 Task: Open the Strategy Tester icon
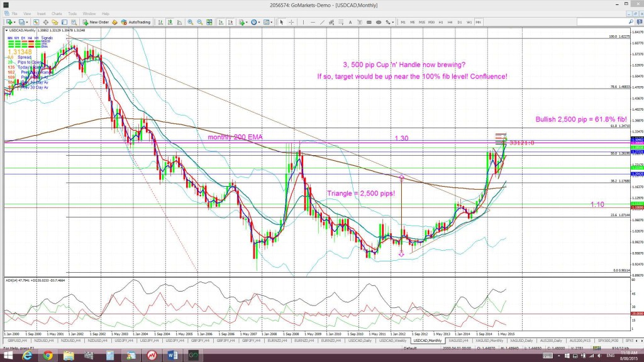[74, 22]
